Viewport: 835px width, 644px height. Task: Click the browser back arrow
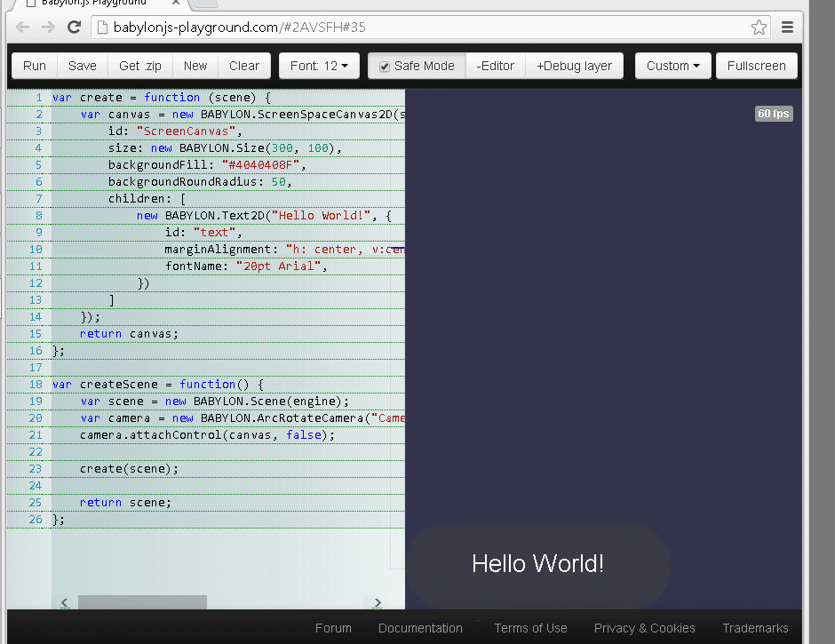tap(22, 28)
